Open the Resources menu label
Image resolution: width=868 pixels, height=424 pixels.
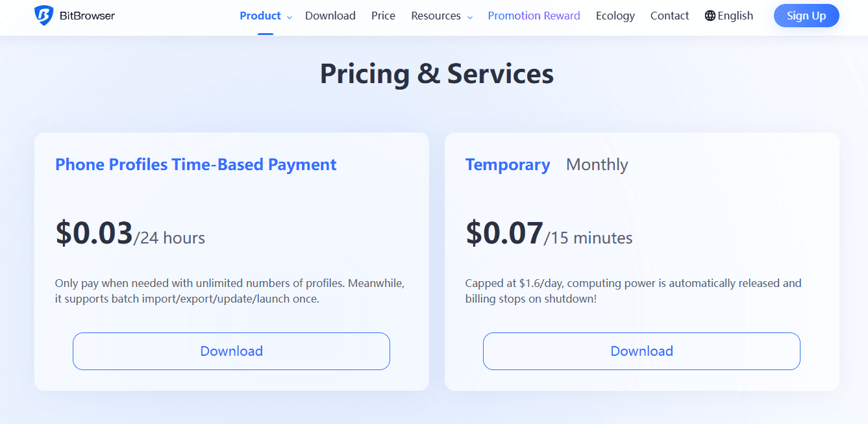pos(436,16)
